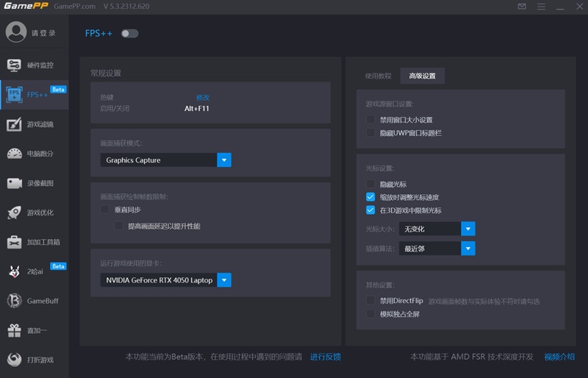
Task: Select the 游戏滤镜 game filter sidebar icon
Action: click(14, 124)
